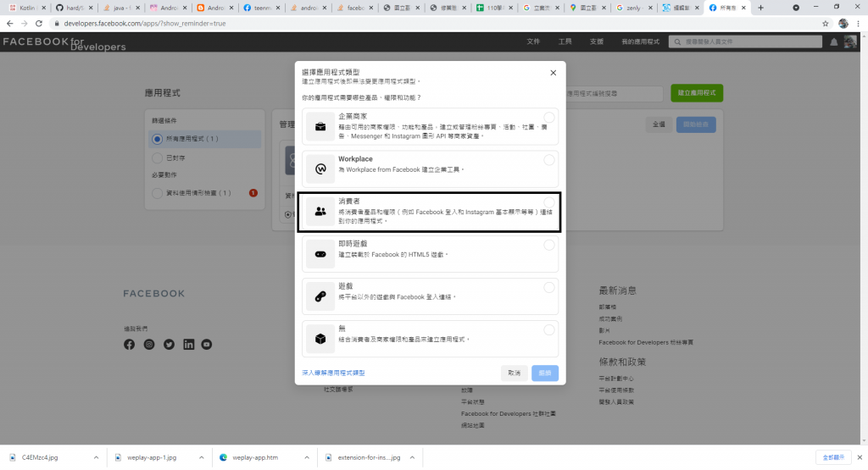Click the briefcase icon for 企業商家
868x470 pixels.
[x=320, y=127]
